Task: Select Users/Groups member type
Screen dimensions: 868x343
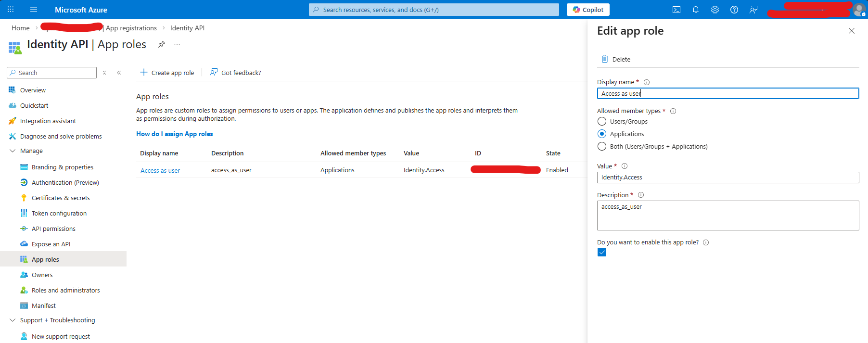Action: coord(602,121)
